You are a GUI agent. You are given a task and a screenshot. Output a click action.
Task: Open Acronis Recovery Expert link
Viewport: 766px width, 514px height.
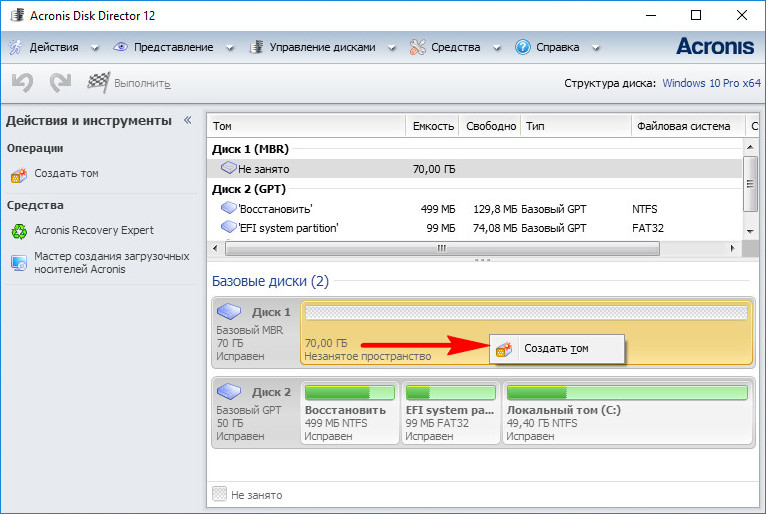click(94, 230)
